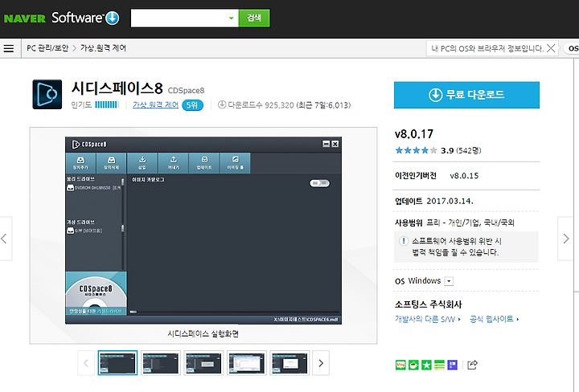Screen dimensions: 579x392
Task: Click the green 검색 search button
Action: 254,18
